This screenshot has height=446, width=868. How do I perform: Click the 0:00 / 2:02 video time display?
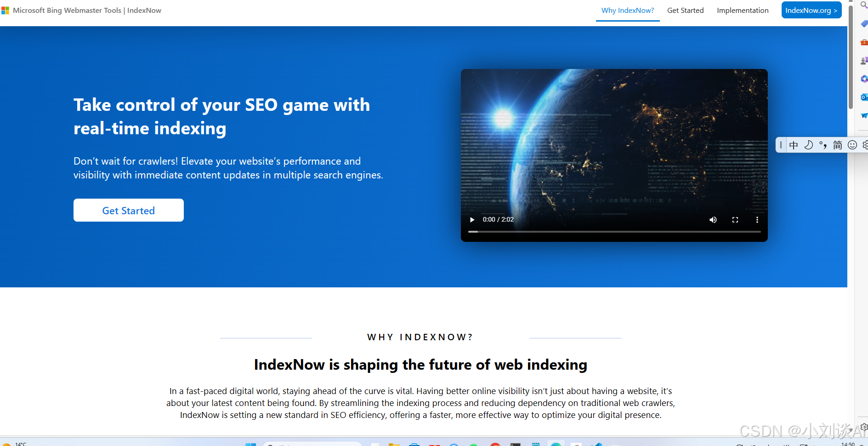[x=498, y=220]
